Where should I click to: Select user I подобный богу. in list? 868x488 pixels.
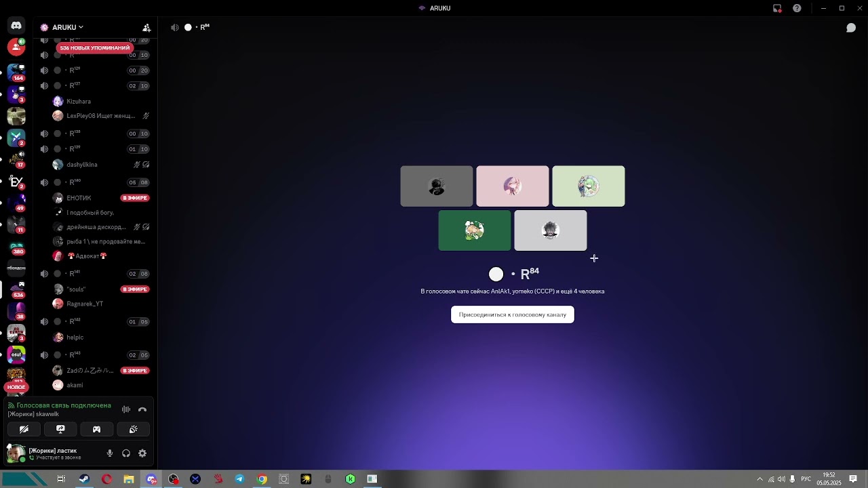click(100, 213)
